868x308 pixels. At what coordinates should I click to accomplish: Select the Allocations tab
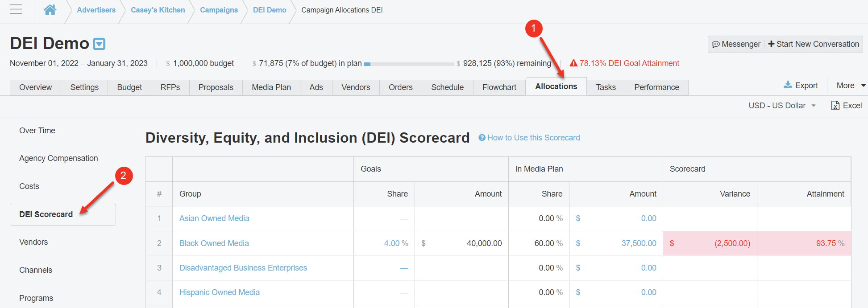tap(556, 86)
